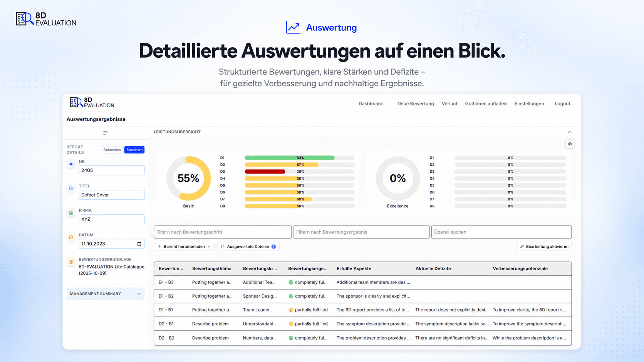Click the Überall suchen search field
The width and height of the screenshot is (644, 362).
(501, 232)
